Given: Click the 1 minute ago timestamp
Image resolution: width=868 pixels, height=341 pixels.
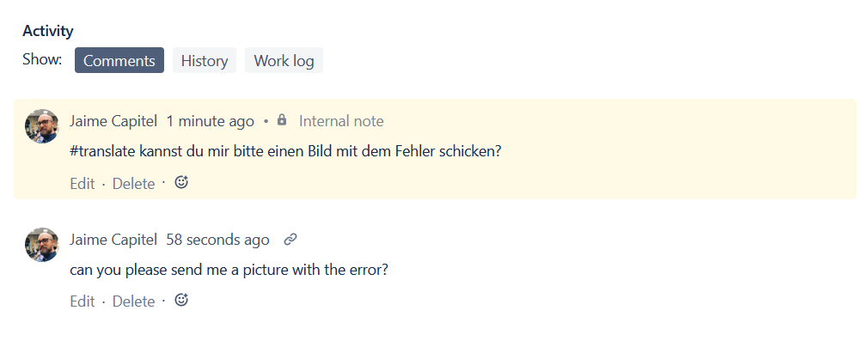Looking at the screenshot, I should tap(211, 121).
